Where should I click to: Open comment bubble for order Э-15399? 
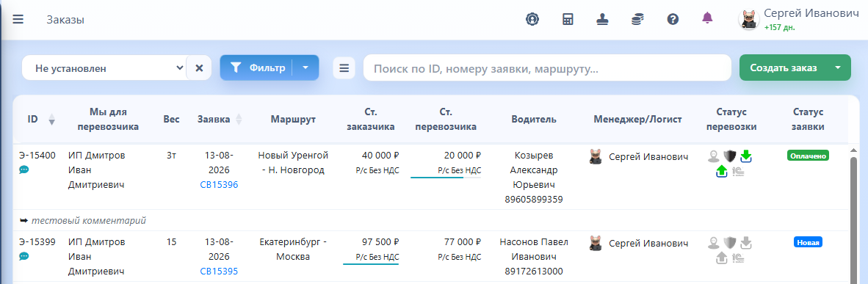[x=23, y=256]
